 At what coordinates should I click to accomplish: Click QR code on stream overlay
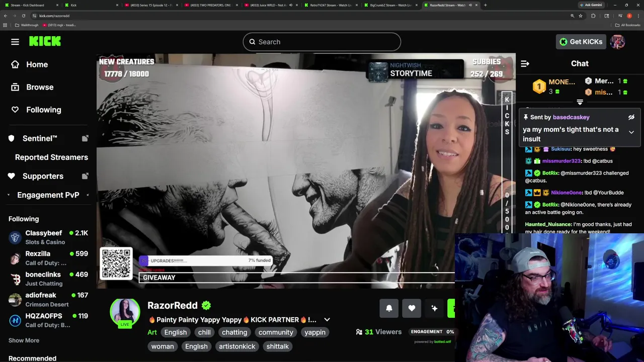coord(116,263)
